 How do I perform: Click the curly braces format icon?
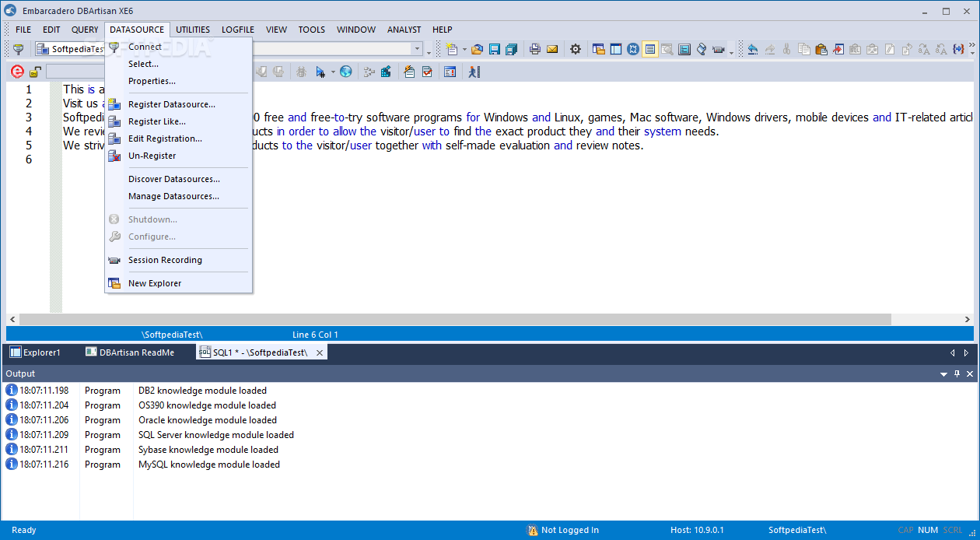(958, 49)
